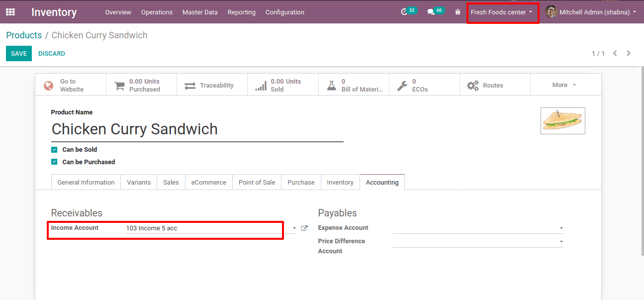Viewport: 644px width, 300px height.
Task: Click the Go to Website globe button
Action: click(71, 85)
